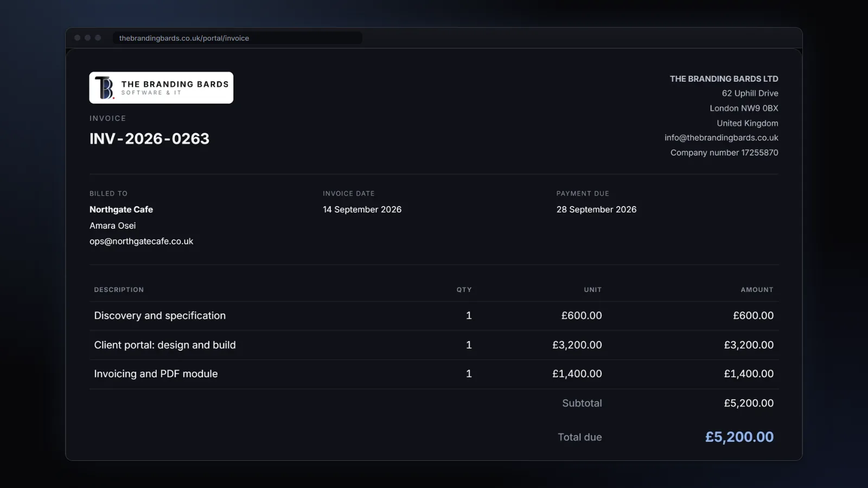Click the Discovery and specification row description

pos(159,316)
